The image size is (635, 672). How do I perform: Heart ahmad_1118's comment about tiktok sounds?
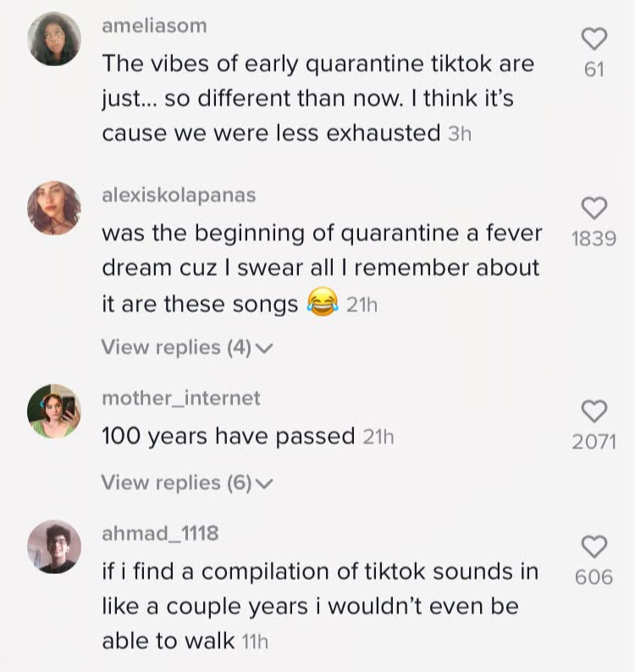pos(595,546)
